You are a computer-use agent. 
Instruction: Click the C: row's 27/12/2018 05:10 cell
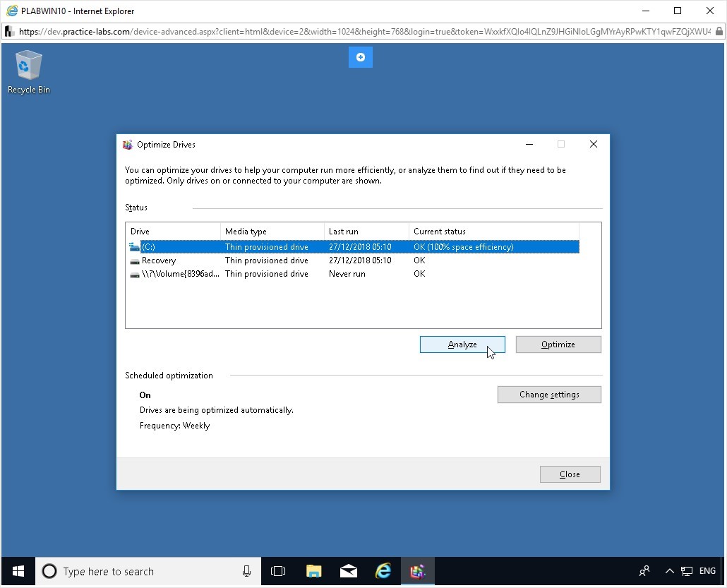coord(360,246)
